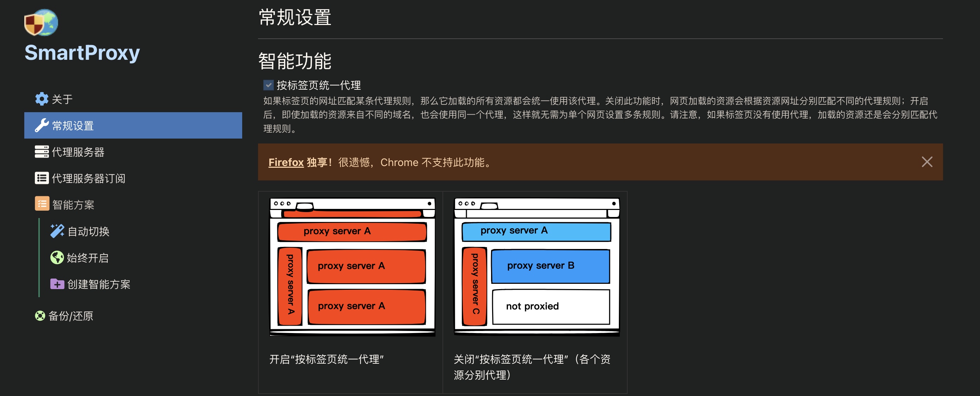
Task: Click the list icon for 代理服务器订阅
Action: (x=42, y=178)
